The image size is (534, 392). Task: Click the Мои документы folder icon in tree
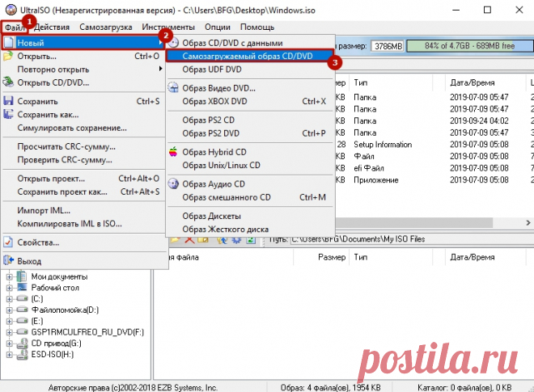click(x=22, y=276)
